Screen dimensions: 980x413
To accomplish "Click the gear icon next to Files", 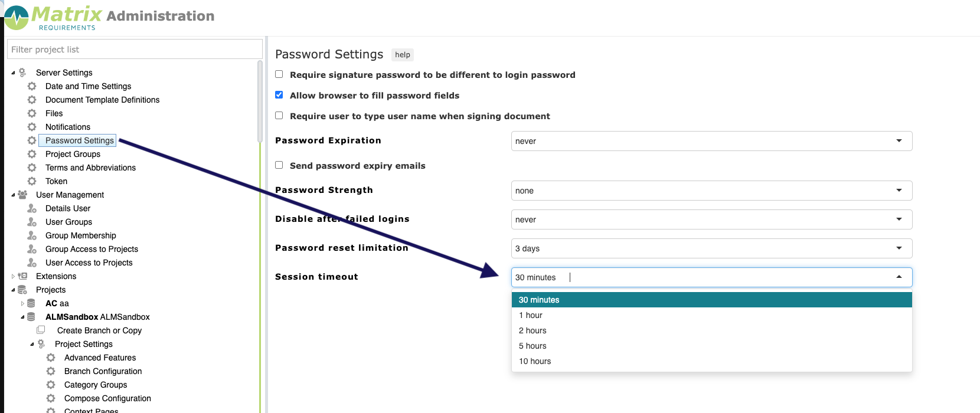I will (32, 113).
